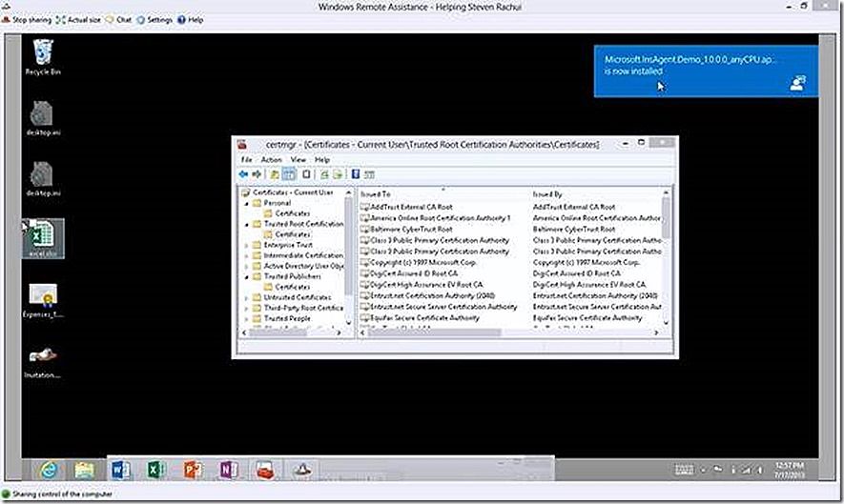Select Baltimore CyberTrust Root certificate

411,230
